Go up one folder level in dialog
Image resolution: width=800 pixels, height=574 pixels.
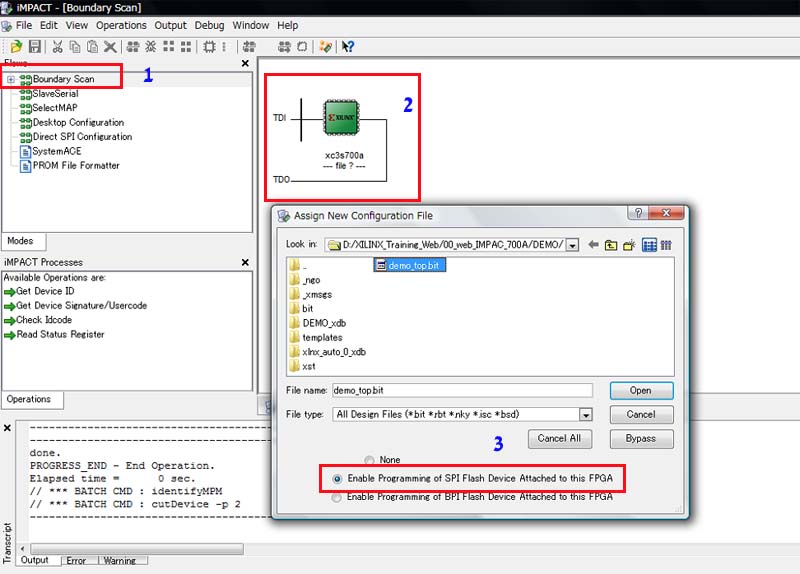[x=611, y=245]
